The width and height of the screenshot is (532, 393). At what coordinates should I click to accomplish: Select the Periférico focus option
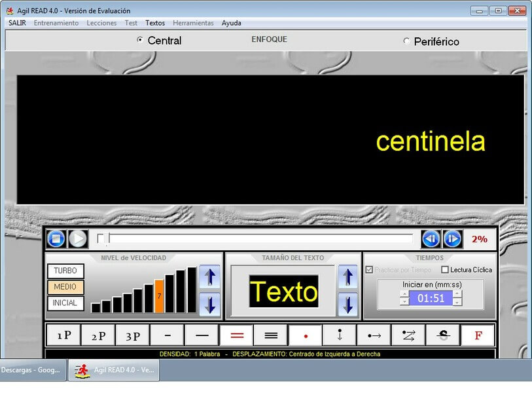coord(406,41)
